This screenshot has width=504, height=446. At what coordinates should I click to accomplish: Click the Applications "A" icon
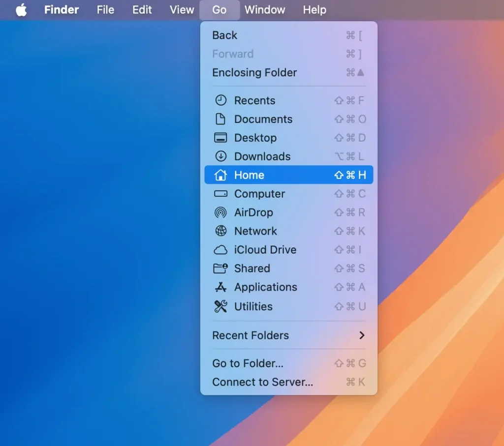tap(220, 287)
